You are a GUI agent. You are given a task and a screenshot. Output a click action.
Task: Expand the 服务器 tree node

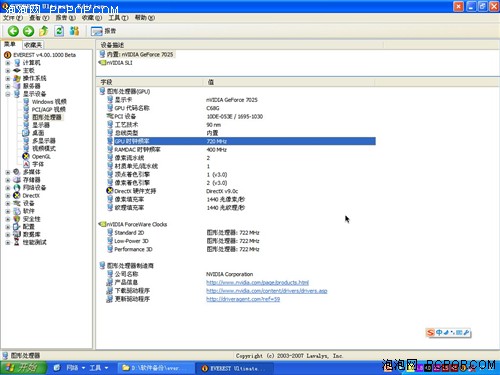coord(8,86)
